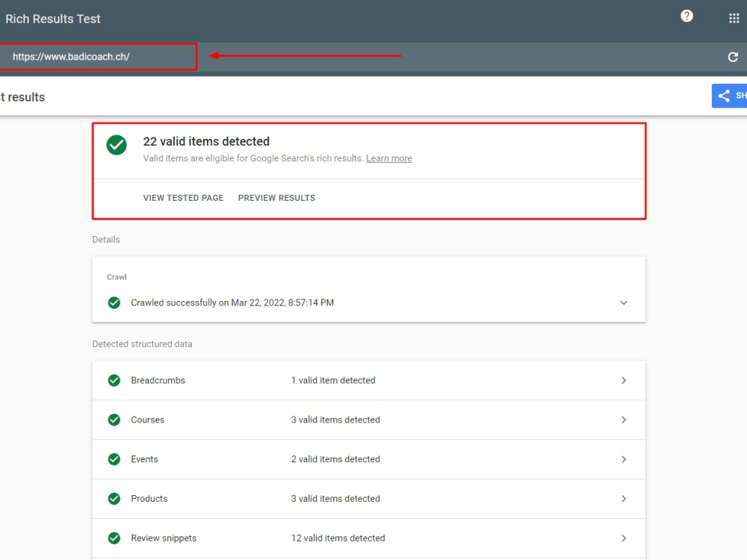This screenshot has height=560, width=747.
Task: Select the Courses label
Action: 147,420
